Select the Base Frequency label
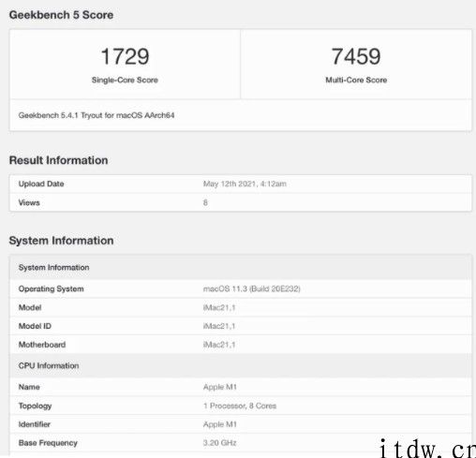This screenshot has width=476, height=458. click(48, 443)
